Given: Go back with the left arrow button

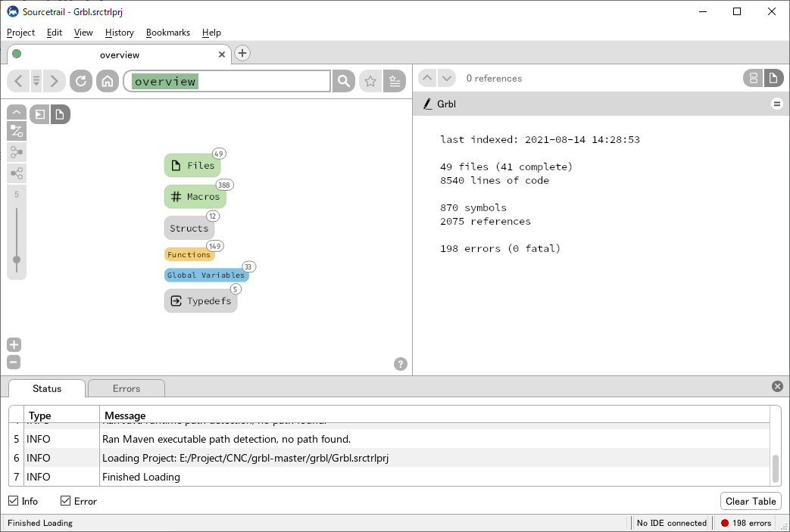Looking at the screenshot, I should click(x=18, y=80).
